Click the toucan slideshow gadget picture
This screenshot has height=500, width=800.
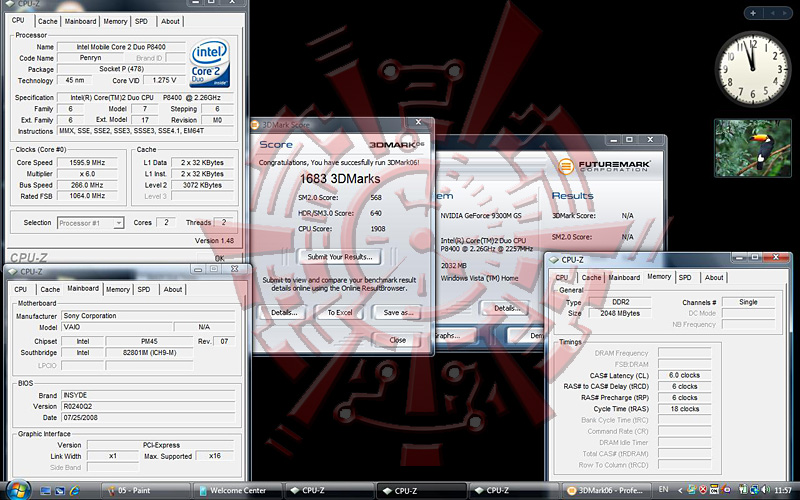click(x=753, y=148)
